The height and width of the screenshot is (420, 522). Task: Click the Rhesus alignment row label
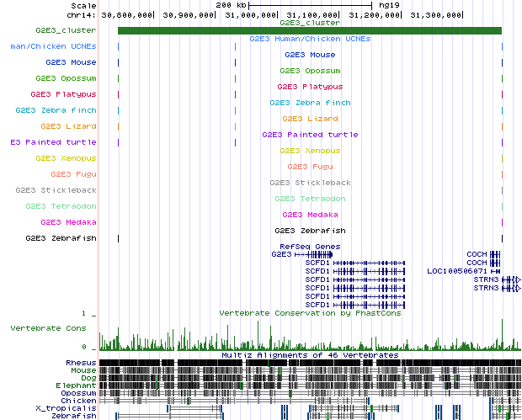point(81,362)
